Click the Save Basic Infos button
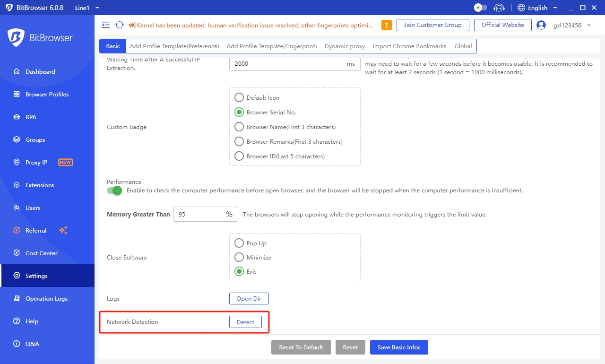Image resolution: width=605 pixels, height=364 pixels. coord(399,347)
